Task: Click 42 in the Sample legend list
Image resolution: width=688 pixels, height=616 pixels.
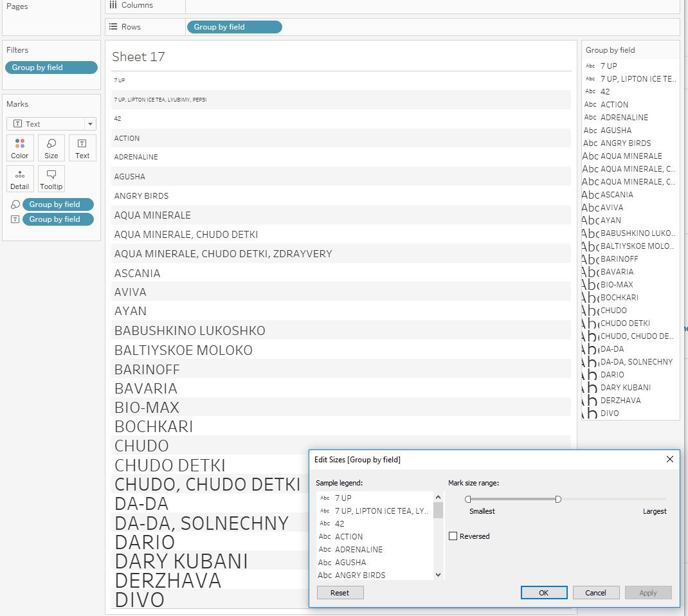Action: tap(339, 523)
